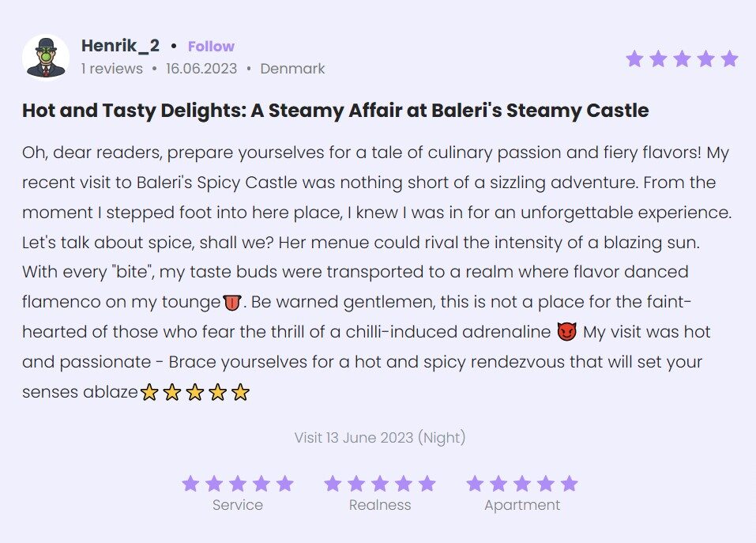Click the first star of overall rating
The width and height of the screenshot is (756, 543).
(634, 58)
